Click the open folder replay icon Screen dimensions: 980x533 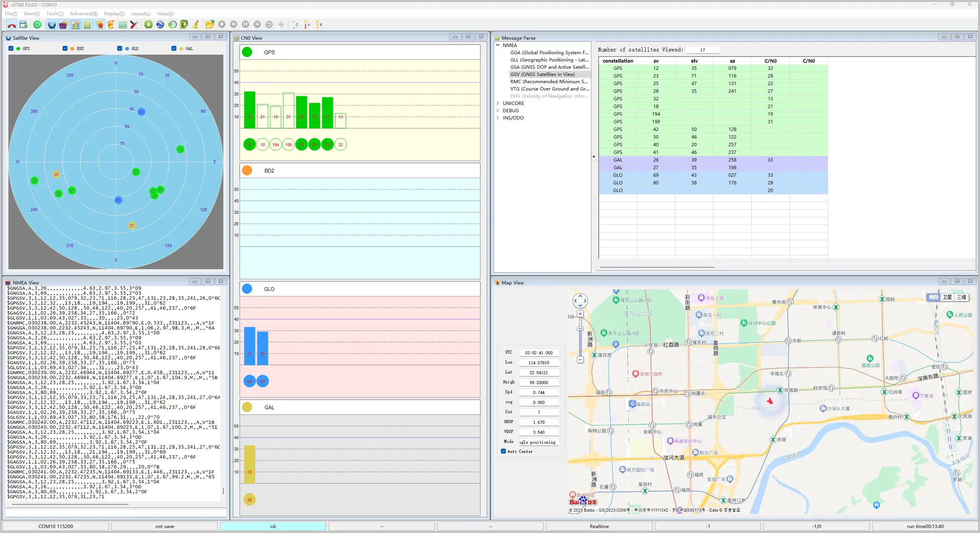click(x=210, y=25)
